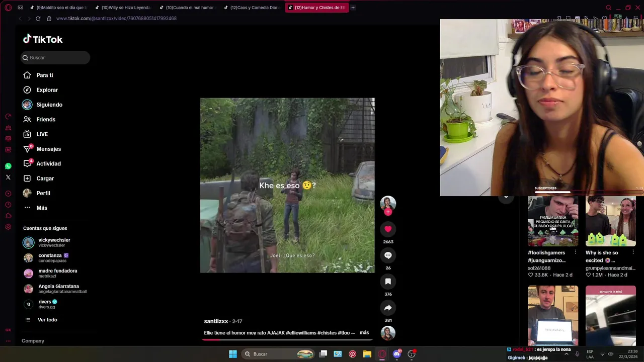Seek on the red video progress bar
The height and width of the screenshot is (362, 644).
point(287,339)
